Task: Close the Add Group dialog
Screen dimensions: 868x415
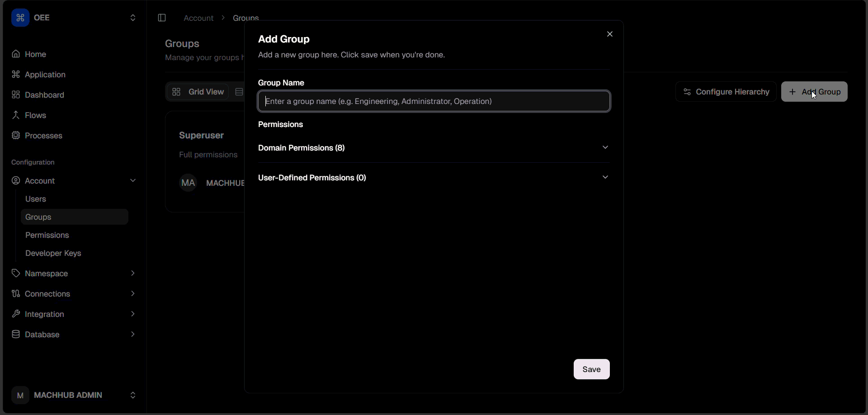Action: [x=610, y=34]
